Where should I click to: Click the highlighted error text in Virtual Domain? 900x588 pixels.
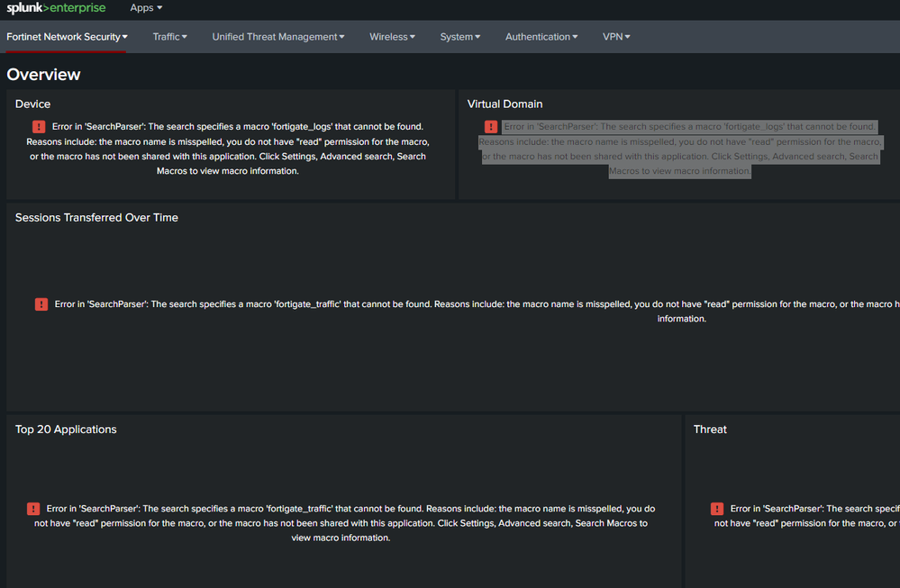click(x=680, y=149)
